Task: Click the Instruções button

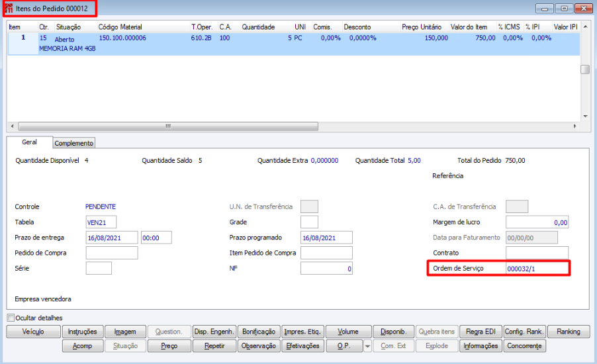Action: [83, 332]
